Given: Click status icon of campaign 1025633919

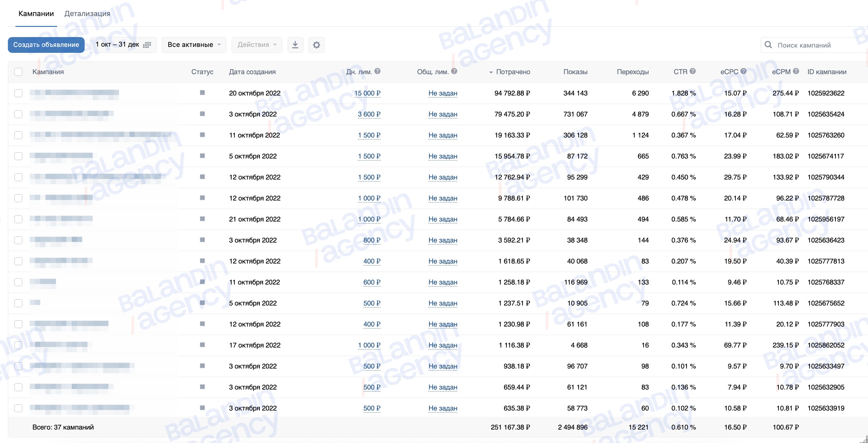Looking at the screenshot, I should tap(202, 408).
